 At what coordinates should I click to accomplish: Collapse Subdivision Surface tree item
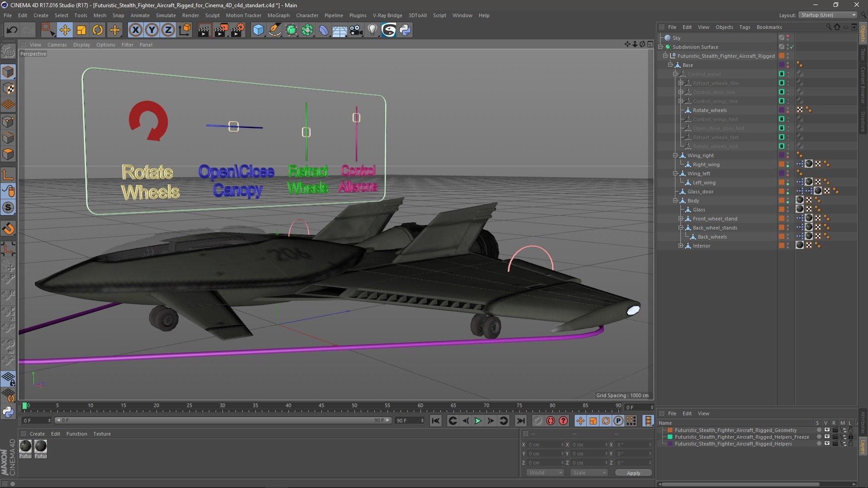(x=660, y=47)
